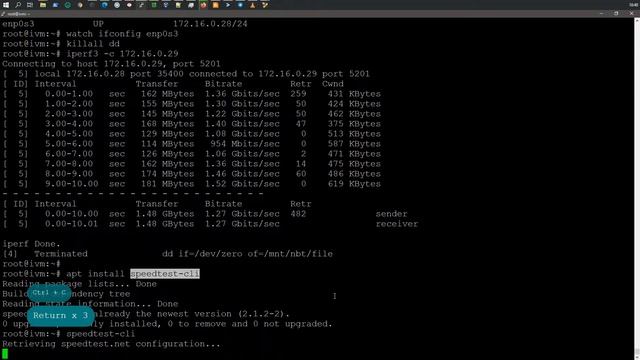Maximize the terminal window

click(x=616, y=13)
